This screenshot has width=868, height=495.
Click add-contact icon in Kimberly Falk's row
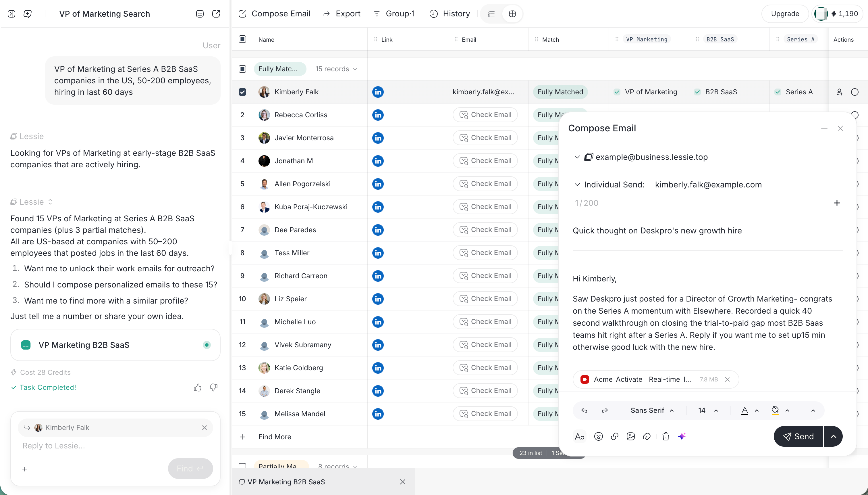840,92
